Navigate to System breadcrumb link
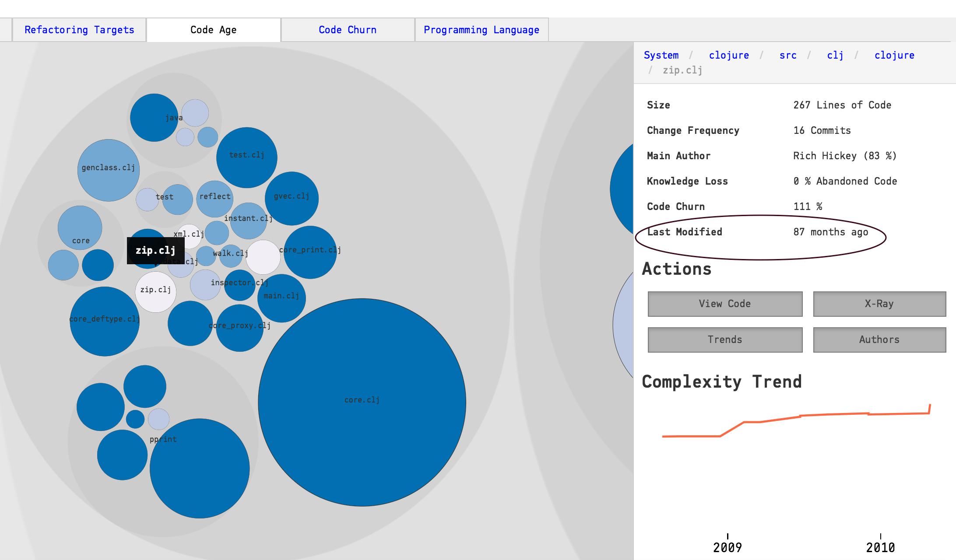This screenshot has width=956, height=560. coord(661,55)
